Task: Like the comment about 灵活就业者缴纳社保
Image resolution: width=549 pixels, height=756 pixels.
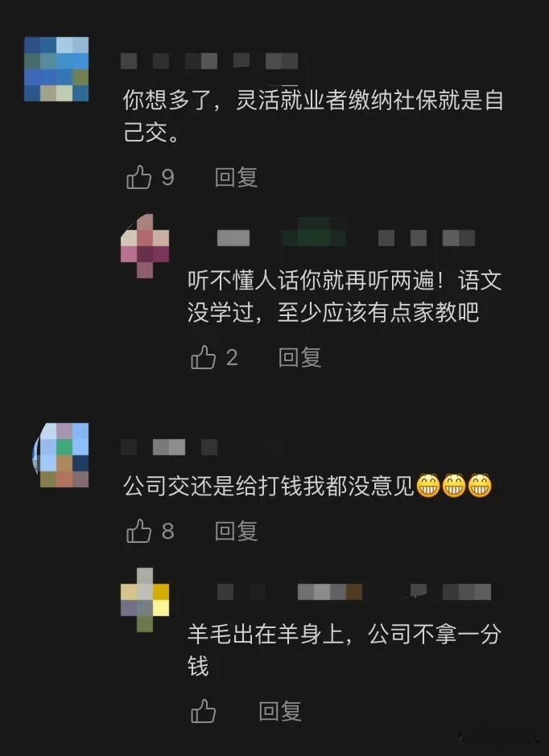Action: coord(139,177)
